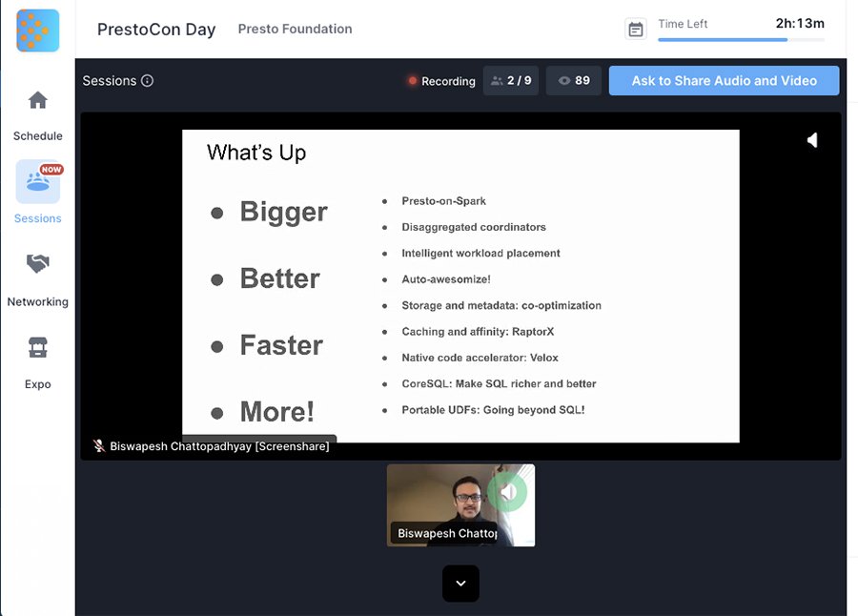Open the participant count showing 2/9
Screen dimensions: 858x616
point(510,81)
